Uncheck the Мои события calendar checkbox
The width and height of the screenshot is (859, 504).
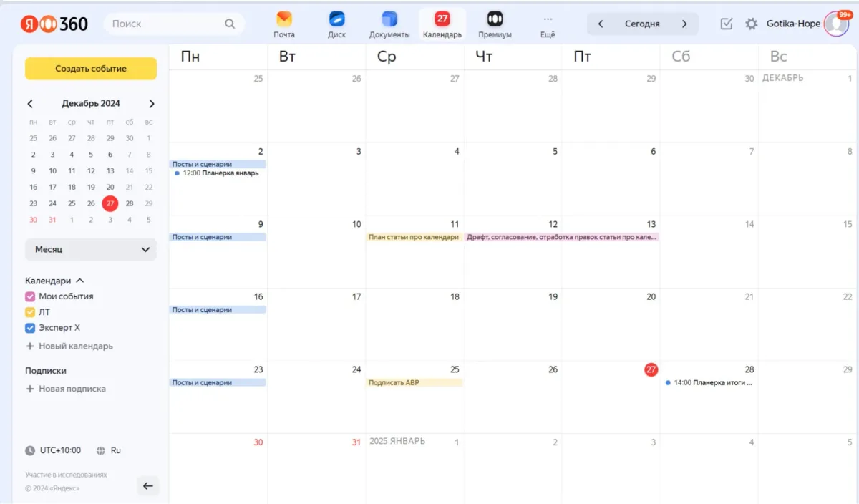tap(30, 296)
